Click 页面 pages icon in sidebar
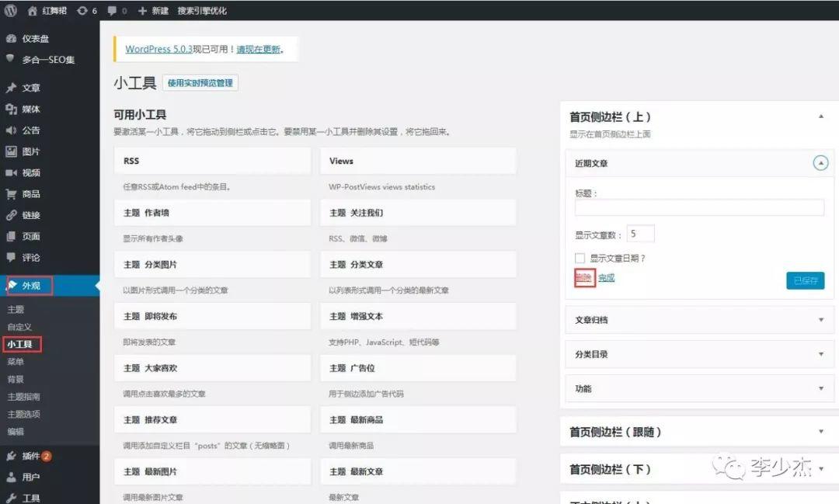This screenshot has width=839, height=504. 11,236
